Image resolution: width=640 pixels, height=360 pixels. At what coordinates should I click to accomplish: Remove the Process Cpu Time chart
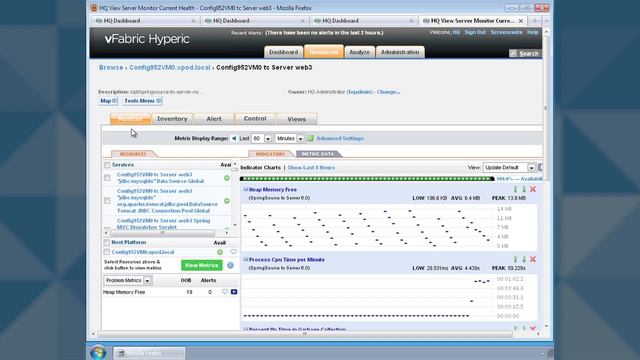pos(533,260)
